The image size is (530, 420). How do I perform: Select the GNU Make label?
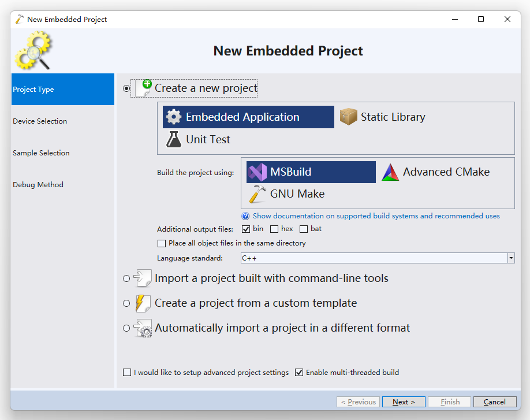click(x=297, y=194)
